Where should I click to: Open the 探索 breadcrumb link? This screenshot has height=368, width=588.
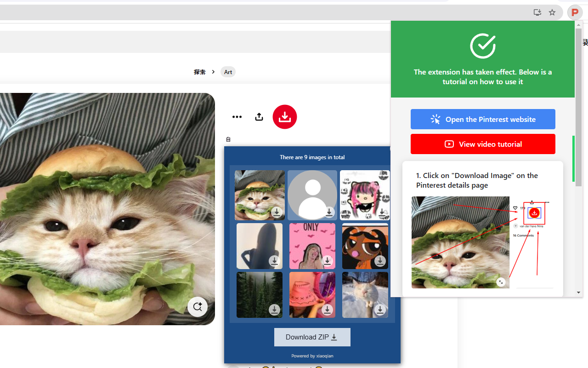(199, 72)
